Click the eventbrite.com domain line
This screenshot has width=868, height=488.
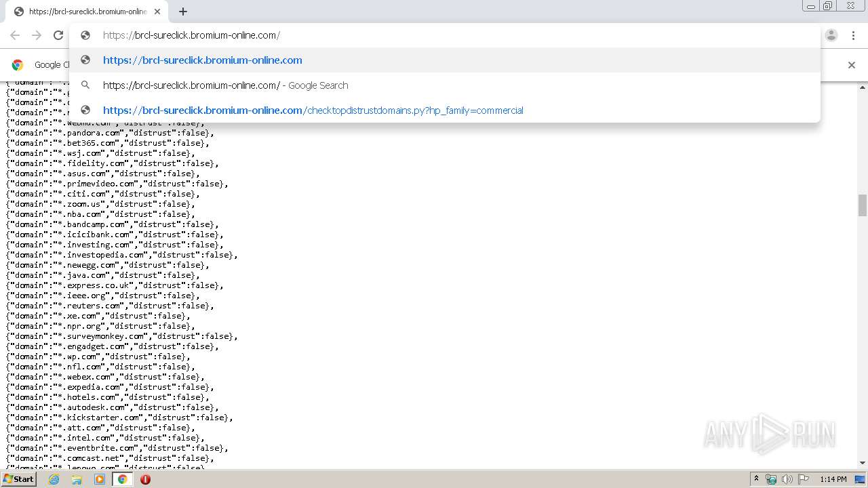pos(117,448)
